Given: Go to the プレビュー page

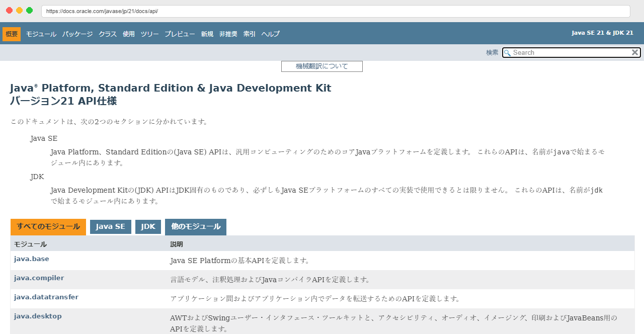Looking at the screenshot, I should pos(180,34).
